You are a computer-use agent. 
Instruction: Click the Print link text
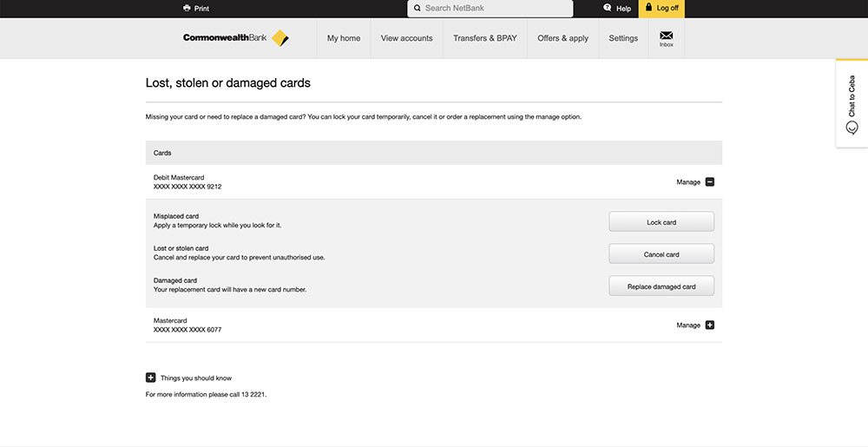pyautogui.click(x=201, y=9)
